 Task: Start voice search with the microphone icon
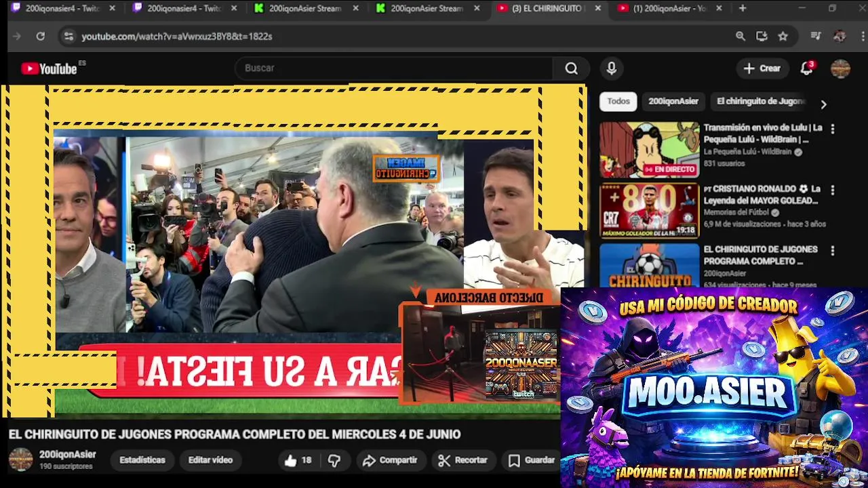pos(611,68)
